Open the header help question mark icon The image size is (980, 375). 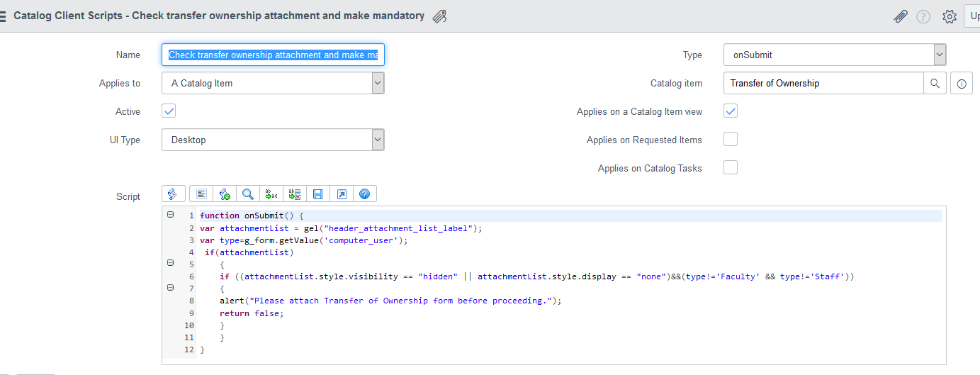pyautogui.click(x=923, y=16)
